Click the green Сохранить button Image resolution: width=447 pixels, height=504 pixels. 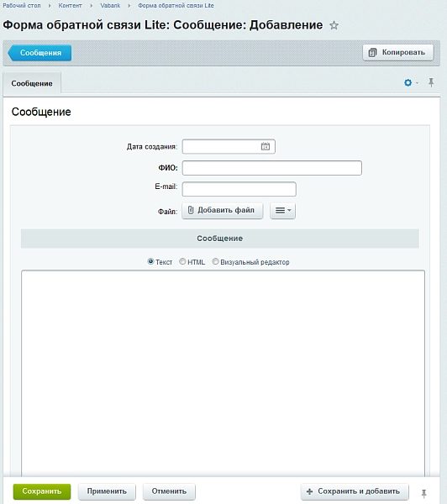click(x=42, y=491)
